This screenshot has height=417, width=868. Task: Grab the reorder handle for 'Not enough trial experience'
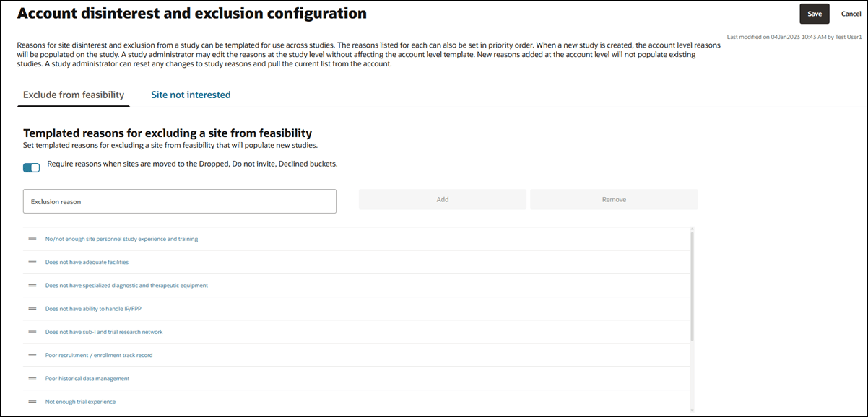[x=32, y=401]
